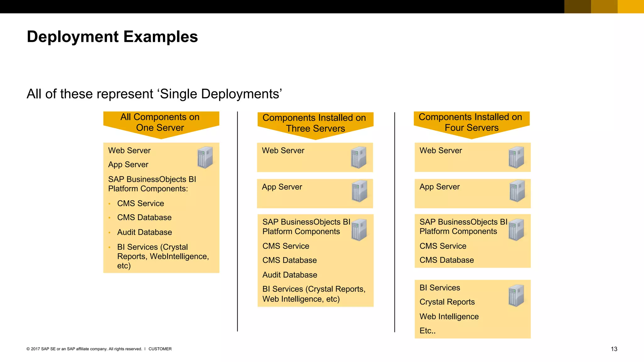This screenshot has height=362, width=644.
Task: Click 'Crystal Reports' text in BI Services box
Action: (x=447, y=302)
